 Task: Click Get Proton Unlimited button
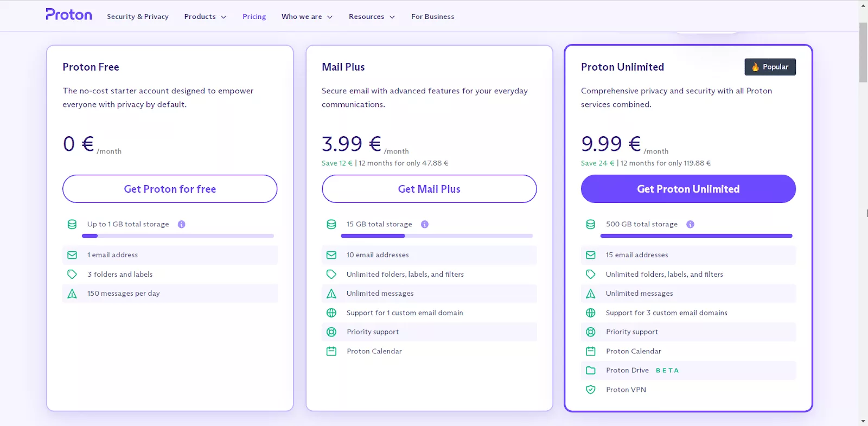click(x=688, y=189)
